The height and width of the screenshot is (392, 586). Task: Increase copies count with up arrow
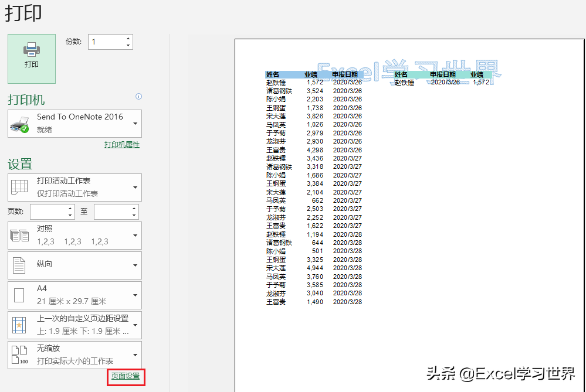pyautogui.click(x=128, y=39)
